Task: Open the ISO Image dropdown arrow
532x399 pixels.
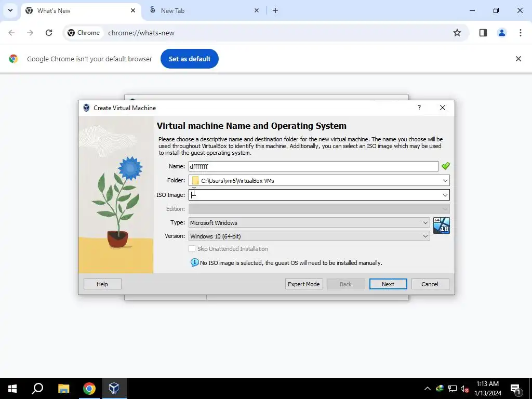Action: coord(445,195)
